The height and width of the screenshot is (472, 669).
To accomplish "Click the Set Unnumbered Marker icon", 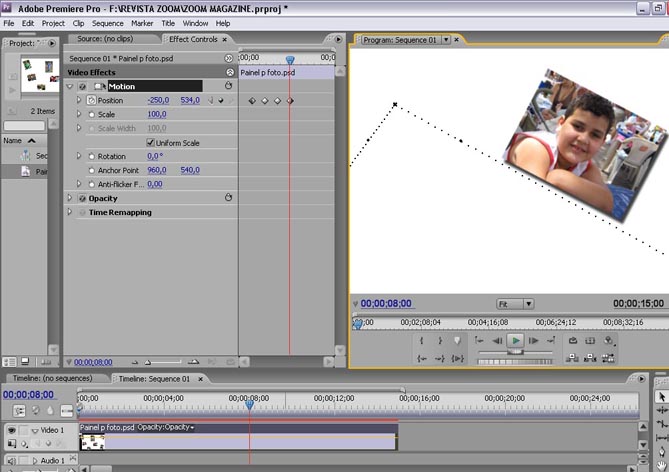I will pos(458,341).
